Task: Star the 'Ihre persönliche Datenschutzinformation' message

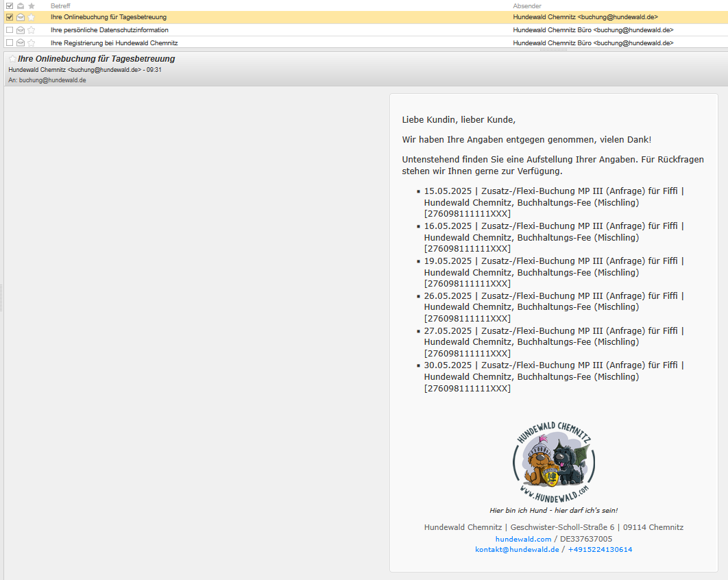Action: tap(31, 29)
